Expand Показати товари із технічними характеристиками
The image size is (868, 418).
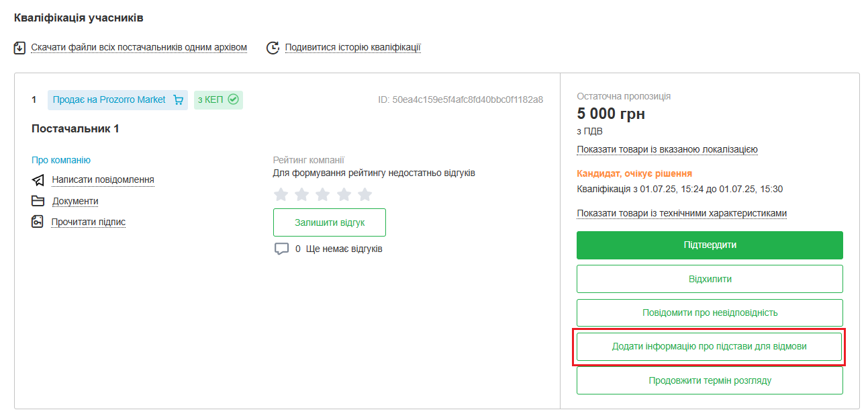click(x=681, y=213)
